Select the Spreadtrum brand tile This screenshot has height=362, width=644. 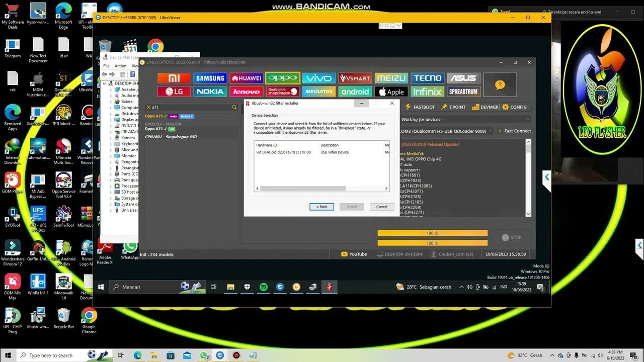tap(464, 92)
